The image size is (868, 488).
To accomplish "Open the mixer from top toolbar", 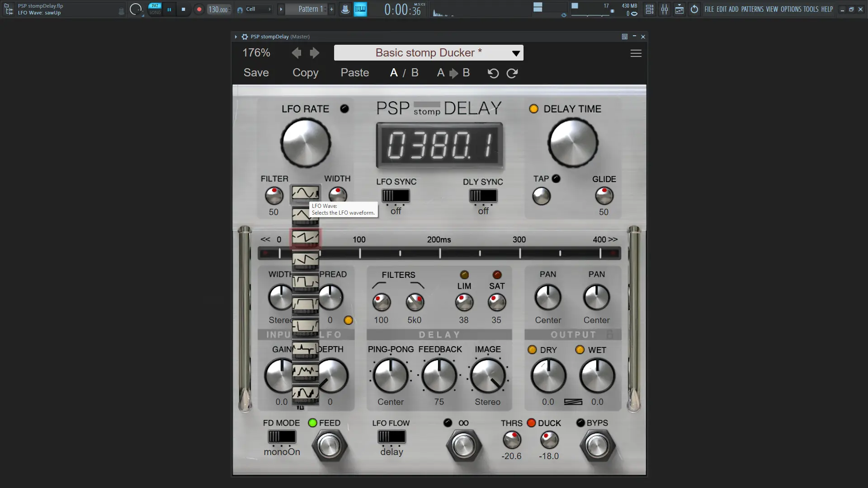I will pos(664,9).
